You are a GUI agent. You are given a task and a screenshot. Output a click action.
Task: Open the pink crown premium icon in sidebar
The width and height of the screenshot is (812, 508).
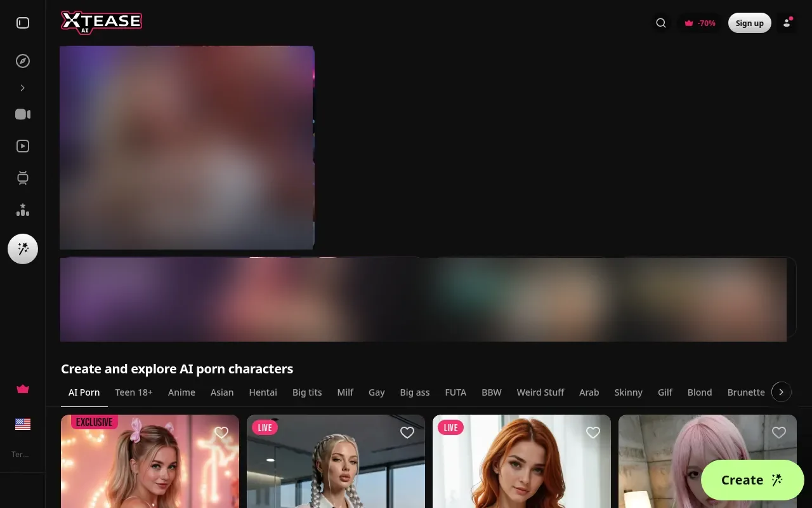click(23, 389)
